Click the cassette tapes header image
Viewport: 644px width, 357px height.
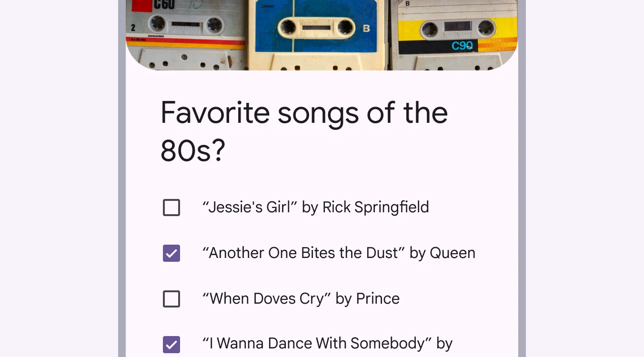[322, 33]
